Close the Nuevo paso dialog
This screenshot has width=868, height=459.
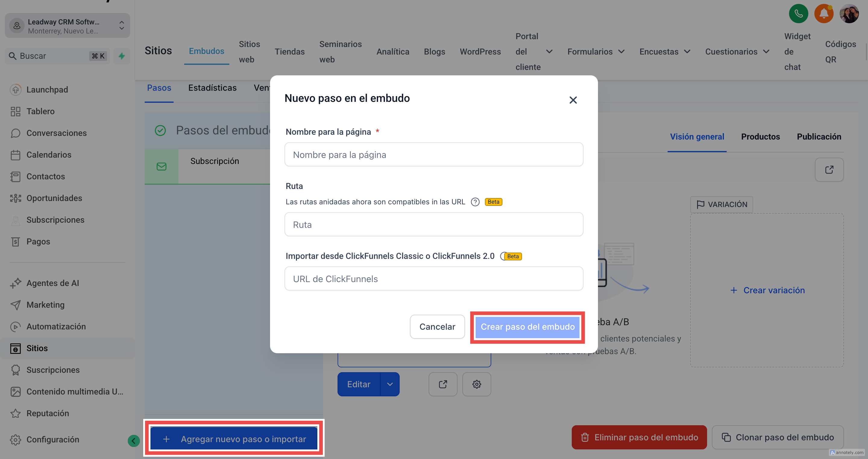pyautogui.click(x=573, y=100)
